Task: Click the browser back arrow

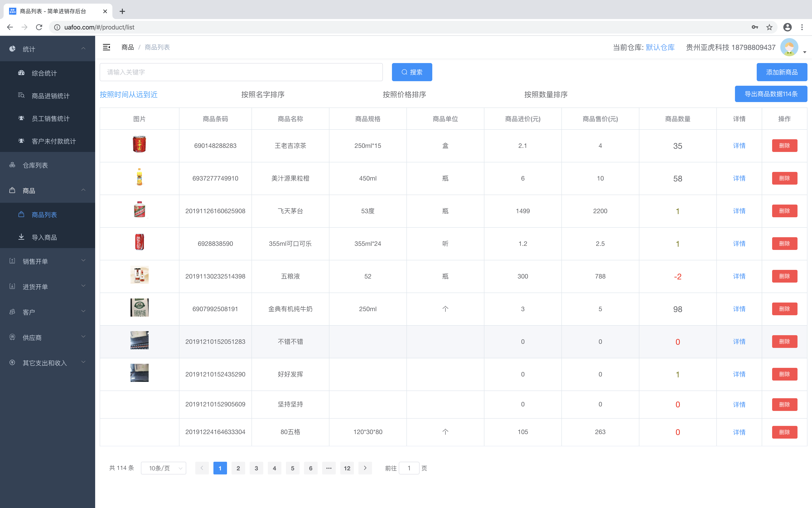Action: (10, 27)
